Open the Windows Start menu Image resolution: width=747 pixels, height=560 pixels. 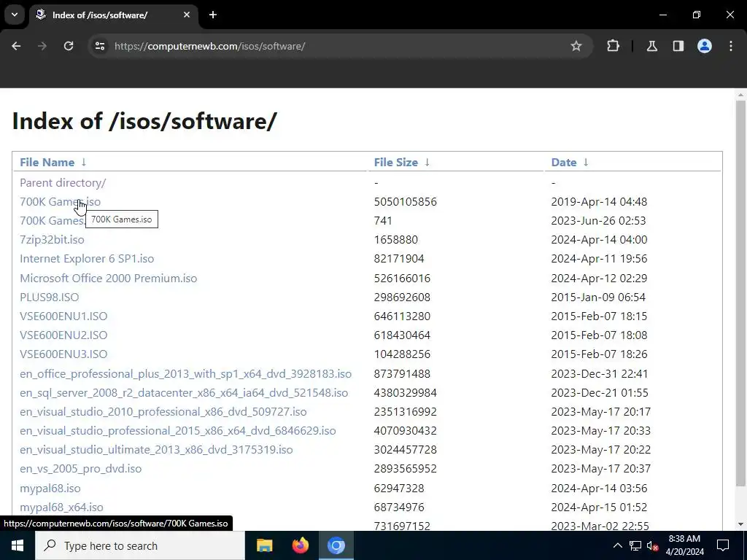[x=18, y=545]
